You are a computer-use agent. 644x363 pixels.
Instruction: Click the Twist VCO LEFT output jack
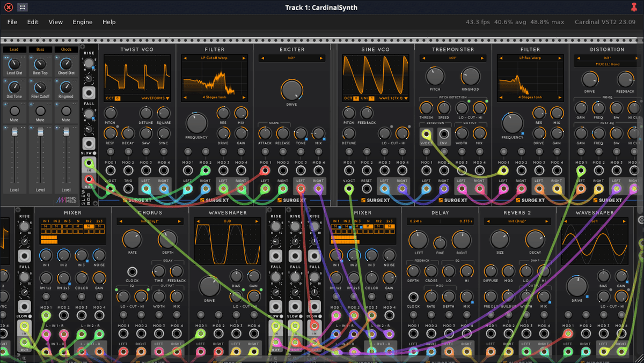[x=146, y=188]
